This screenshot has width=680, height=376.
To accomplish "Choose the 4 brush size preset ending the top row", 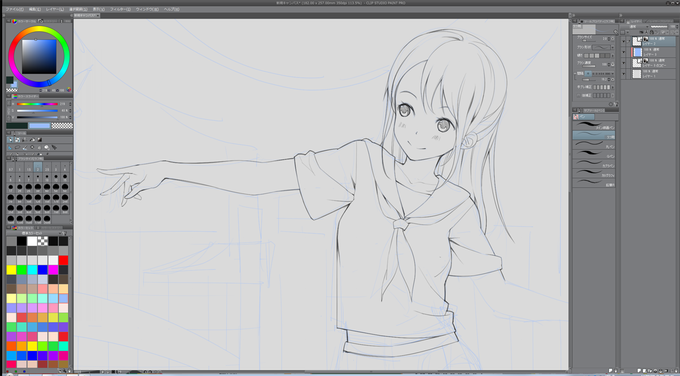I will pyautogui.click(x=65, y=167).
